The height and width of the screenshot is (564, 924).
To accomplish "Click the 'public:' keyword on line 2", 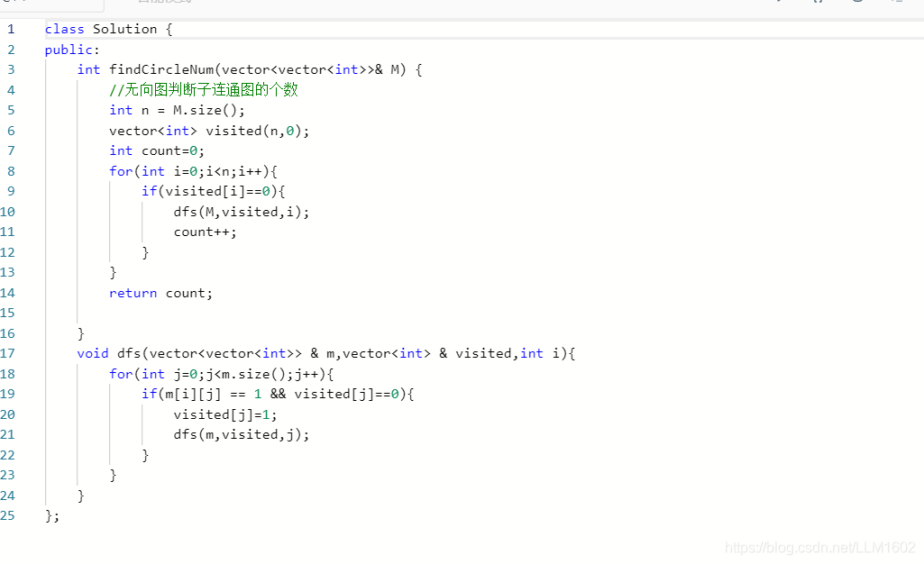I will 72,50.
